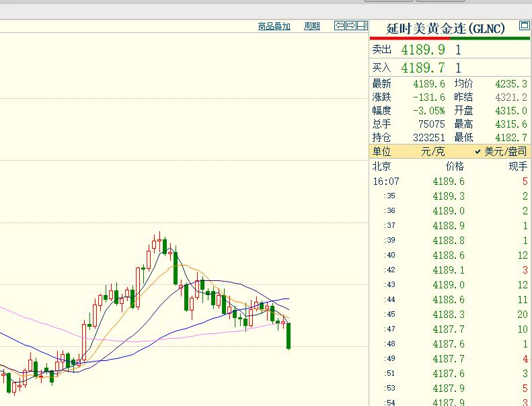Select the 开盘 value 4315.0
The image size is (532, 406).
511,111
